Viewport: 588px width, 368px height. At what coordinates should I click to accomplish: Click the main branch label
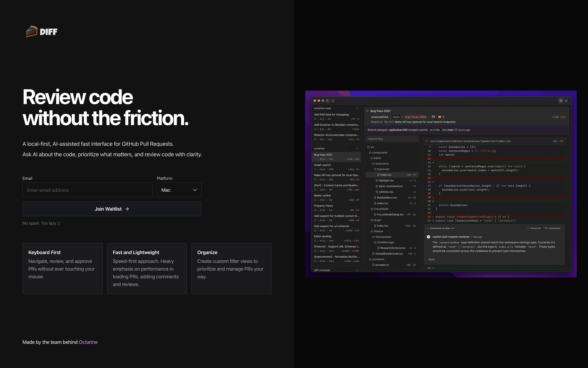point(396,117)
